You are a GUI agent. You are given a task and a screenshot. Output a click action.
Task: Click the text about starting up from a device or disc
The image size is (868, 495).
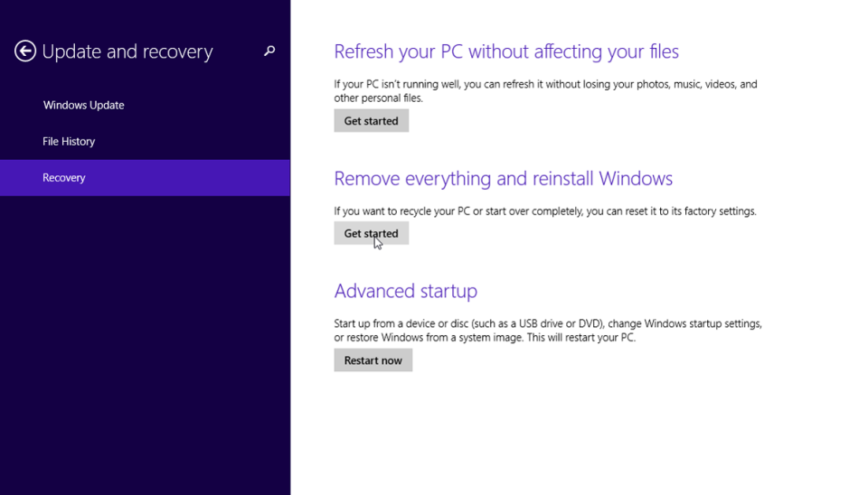point(548,331)
